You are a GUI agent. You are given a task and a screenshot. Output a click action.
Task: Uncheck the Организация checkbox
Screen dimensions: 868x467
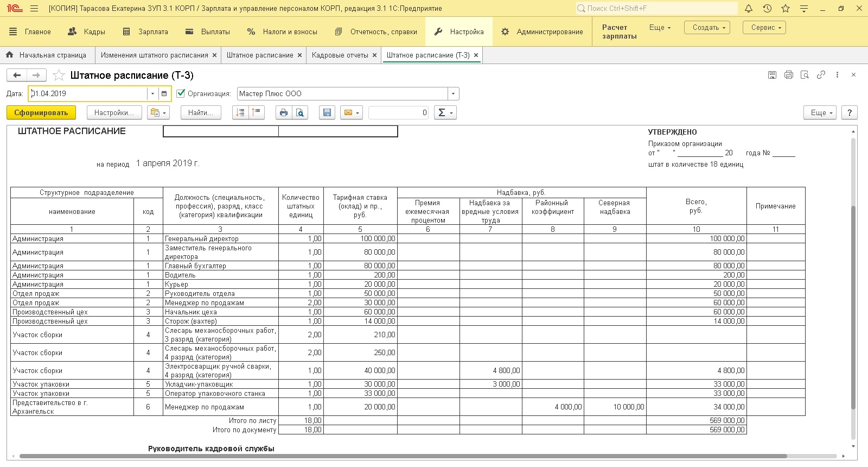pos(181,93)
